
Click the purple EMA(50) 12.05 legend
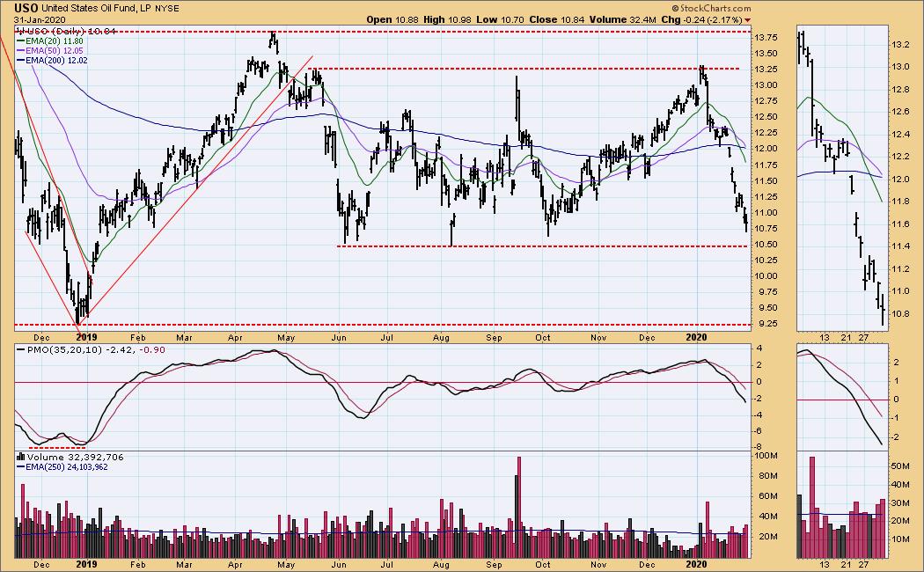pos(54,51)
